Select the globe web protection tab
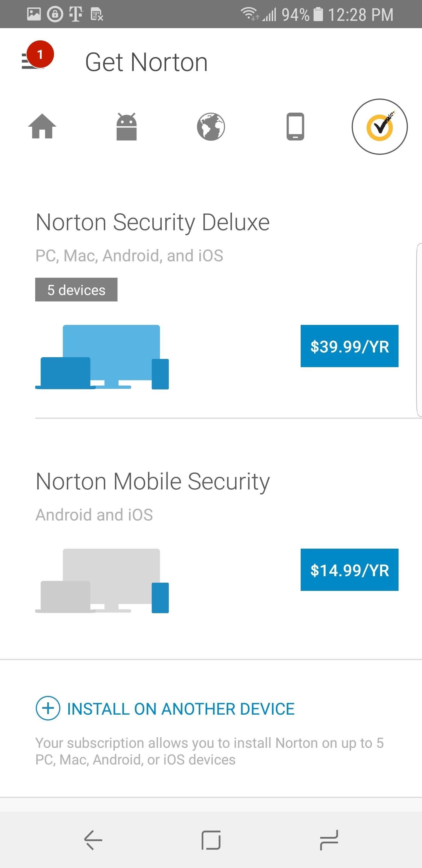422x868 pixels. click(211, 126)
